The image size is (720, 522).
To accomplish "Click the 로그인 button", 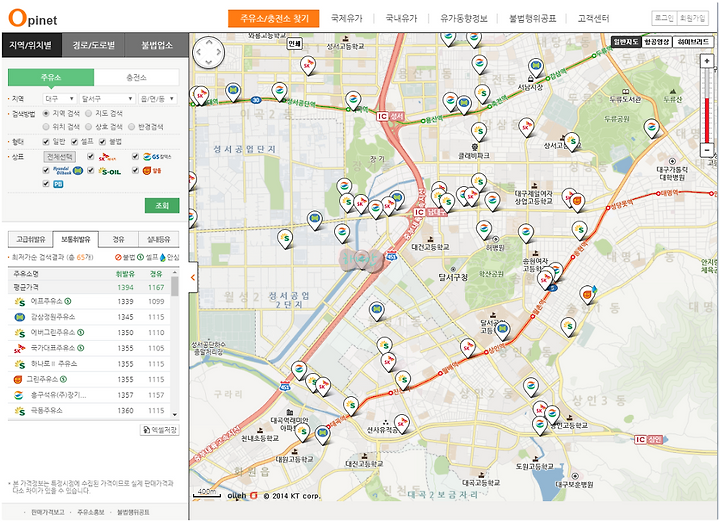I will coord(664,18).
